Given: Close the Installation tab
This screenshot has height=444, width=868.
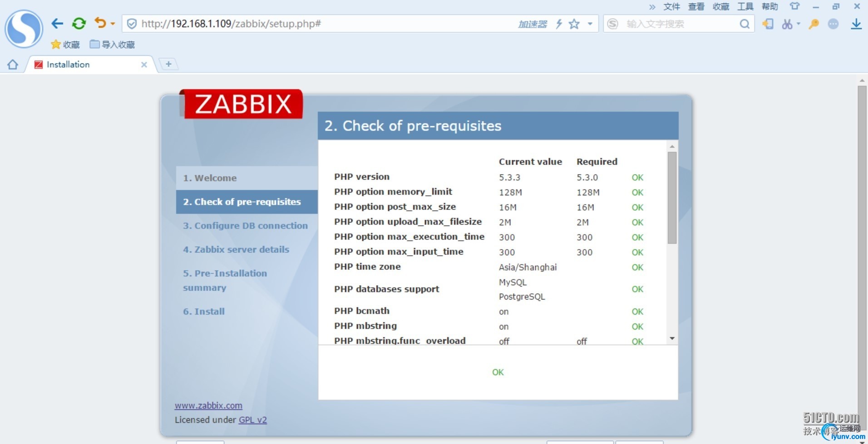Looking at the screenshot, I should [144, 64].
